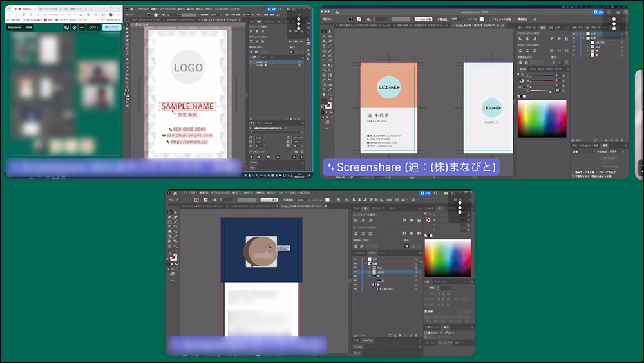644x363 pixels.
Task: Open the gear settings icon beside ログイン
Action: click(x=75, y=28)
